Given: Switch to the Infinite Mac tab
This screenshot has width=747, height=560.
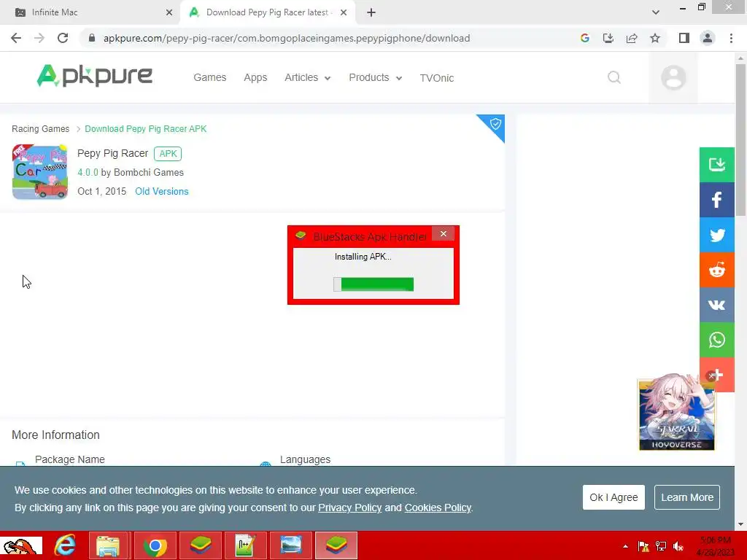Looking at the screenshot, I should click(90, 12).
